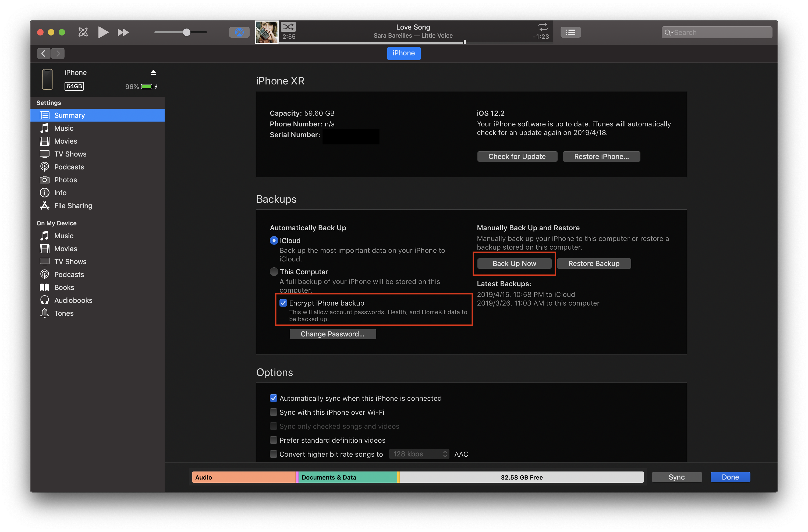Click the Love Song title text
The height and width of the screenshot is (532, 808).
[413, 27]
